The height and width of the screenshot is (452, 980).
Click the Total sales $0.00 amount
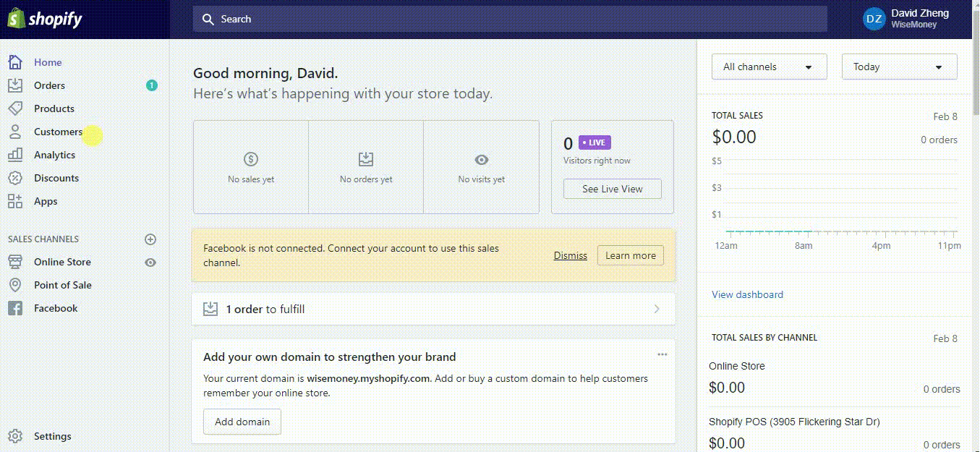[x=734, y=137]
